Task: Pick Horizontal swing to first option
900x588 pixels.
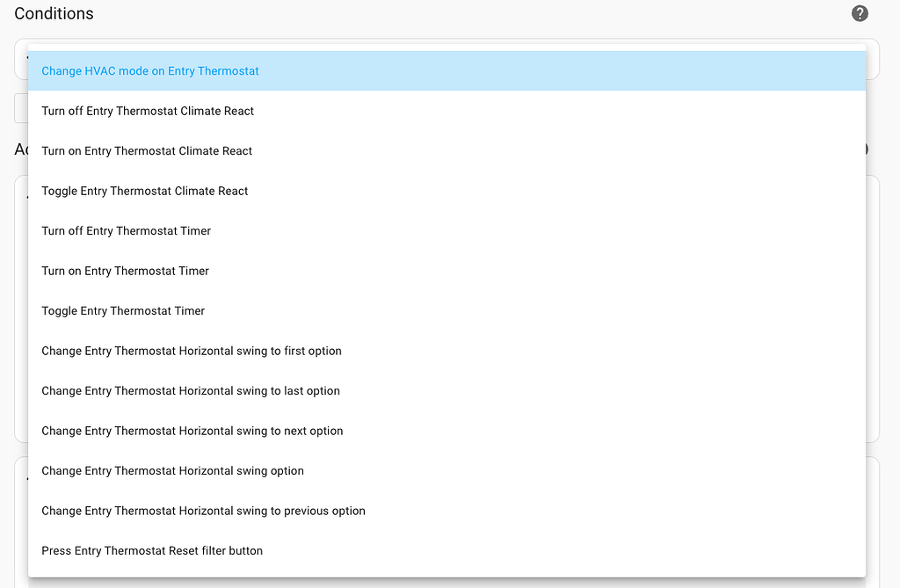Action: click(446, 351)
